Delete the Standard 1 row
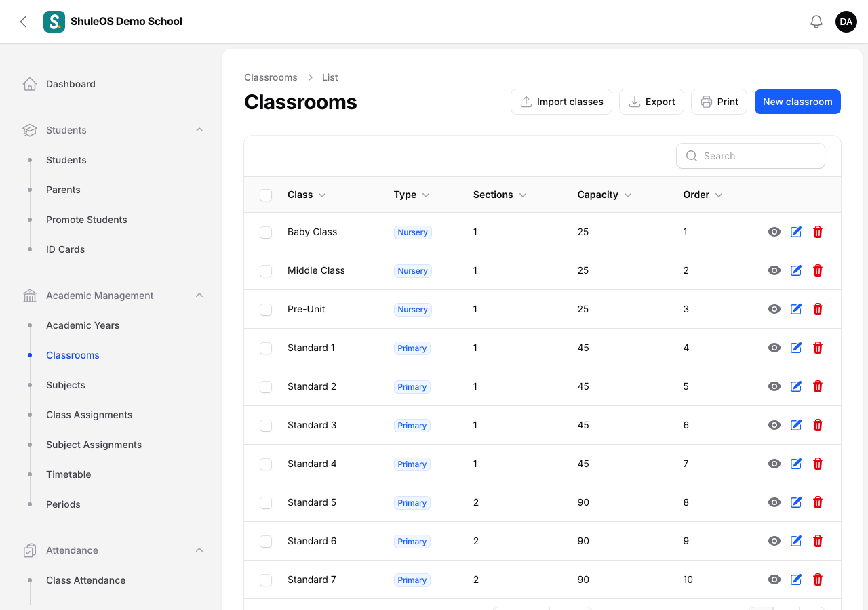 818,348
